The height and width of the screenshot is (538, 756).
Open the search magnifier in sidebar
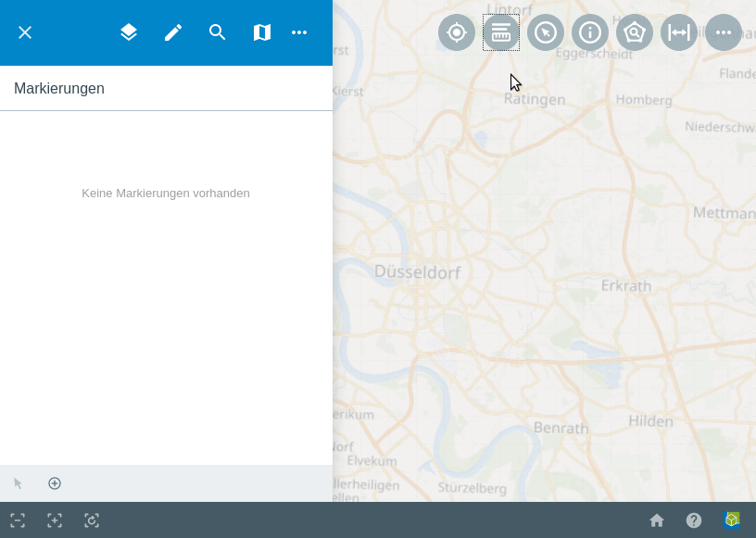tap(218, 32)
